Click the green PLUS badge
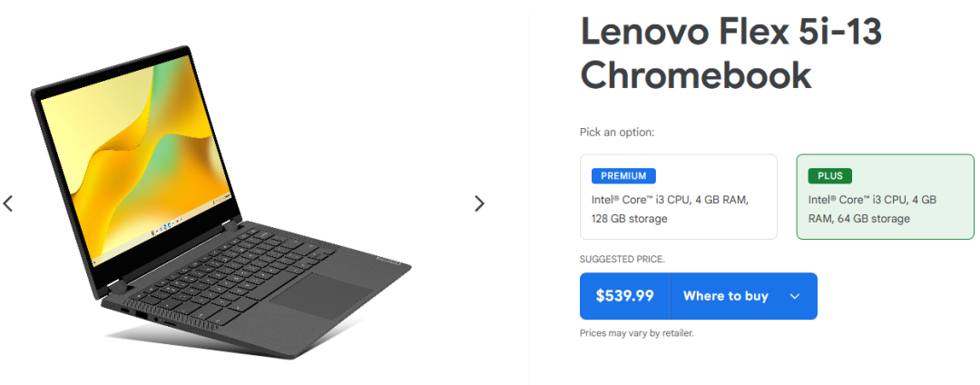Screen dimensions: 980x385 click(829, 176)
